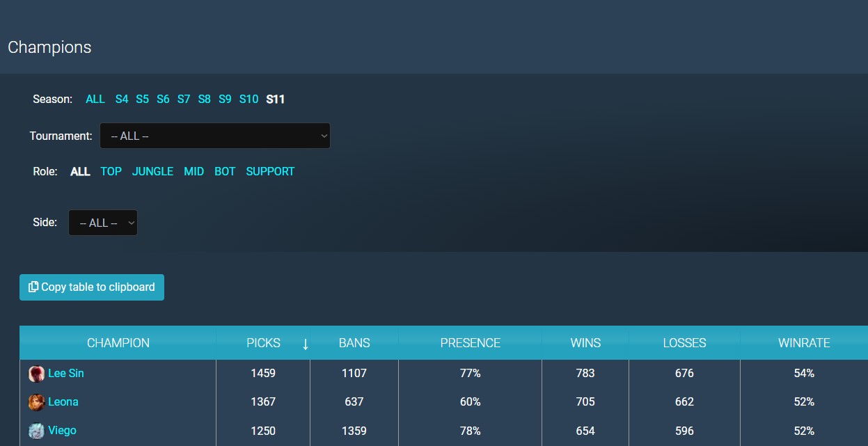The height and width of the screenshot is (446, 868).
Task: Sort table by BANS column
Action: click(354, 343)
